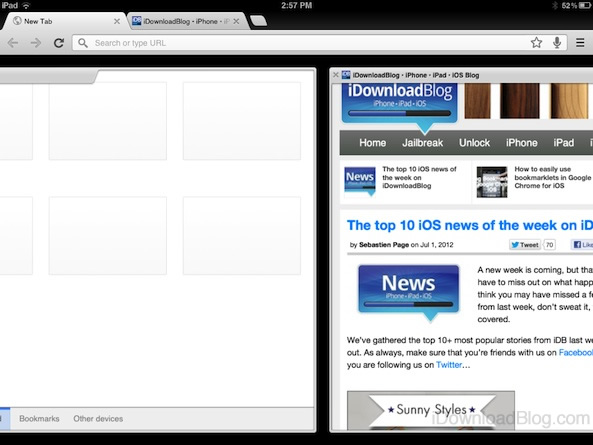Screen dimensions: 593x445
Task: Click author name Sebastien Page
Action: click(384, 245)
